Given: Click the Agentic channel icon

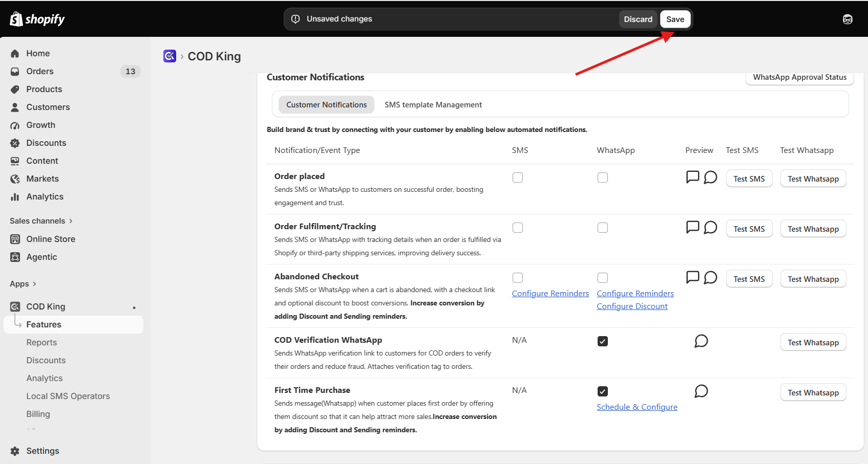Looking at the screenshot, I should (15, 257).
